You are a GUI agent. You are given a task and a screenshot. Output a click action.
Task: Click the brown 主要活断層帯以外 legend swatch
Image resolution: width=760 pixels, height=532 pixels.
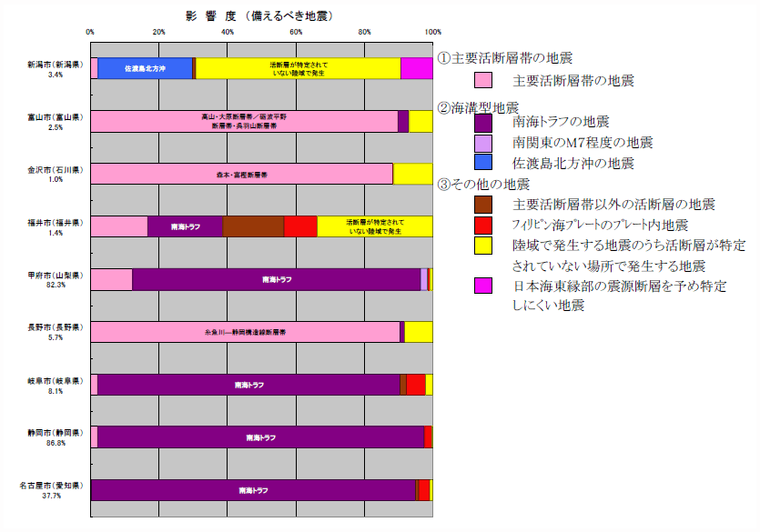482,205
